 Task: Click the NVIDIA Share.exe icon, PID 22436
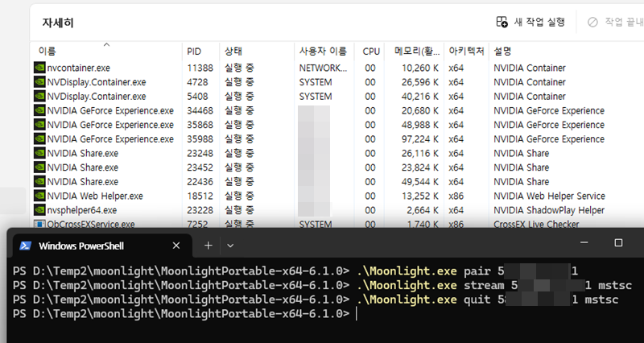pyautogui.click(x=39, y=181)
